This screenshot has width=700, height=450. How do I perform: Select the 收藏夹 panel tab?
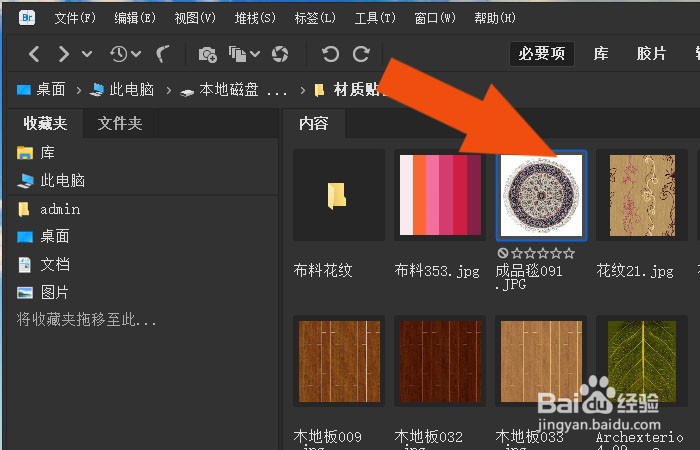coord(46,123)
